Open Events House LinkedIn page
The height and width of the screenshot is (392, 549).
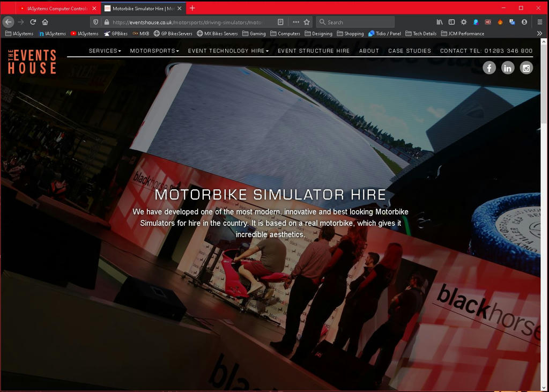(508, 68)
